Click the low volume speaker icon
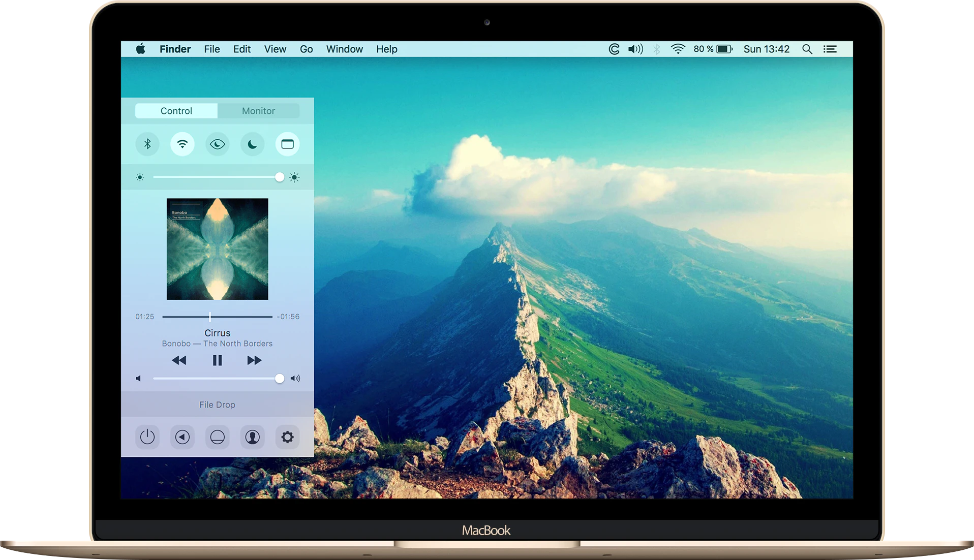 [x=138, y=379]
